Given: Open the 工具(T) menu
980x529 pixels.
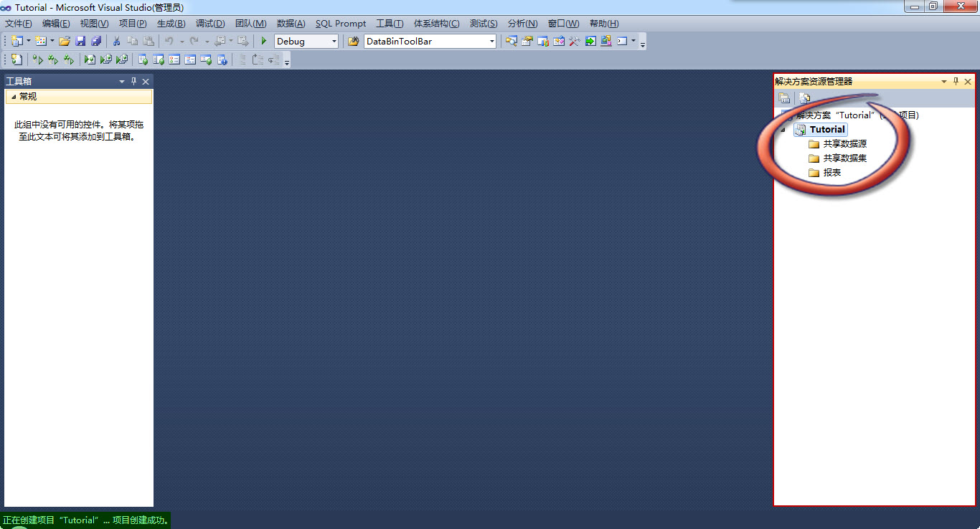Looking at the screenshot, I should 390,24.
